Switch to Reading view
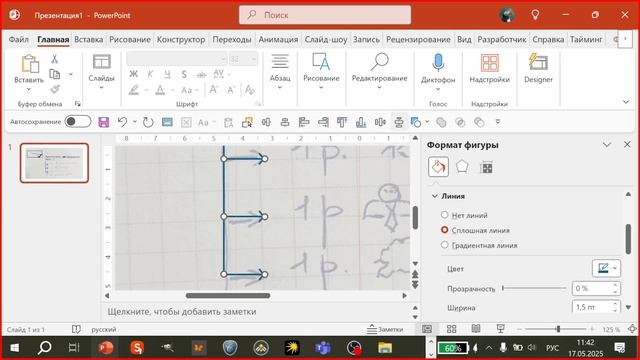The width and height of the screenshot is (640, 360). 476,329
